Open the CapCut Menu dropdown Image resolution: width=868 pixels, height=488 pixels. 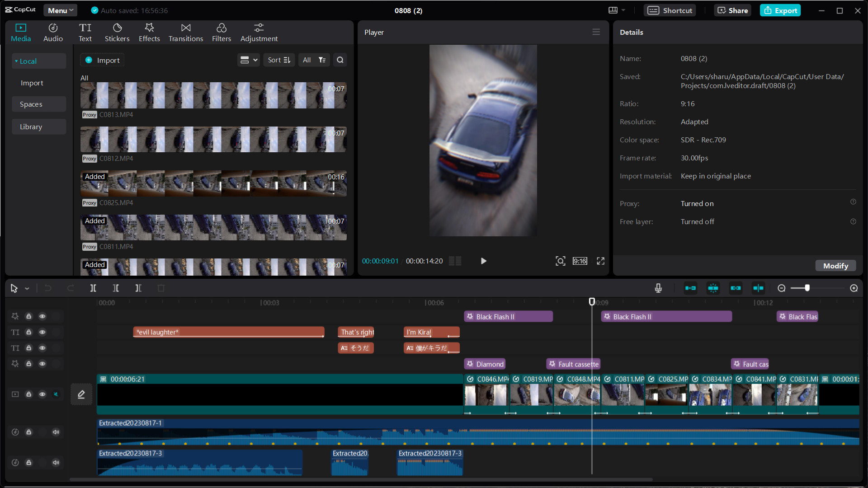coord(60,10)
